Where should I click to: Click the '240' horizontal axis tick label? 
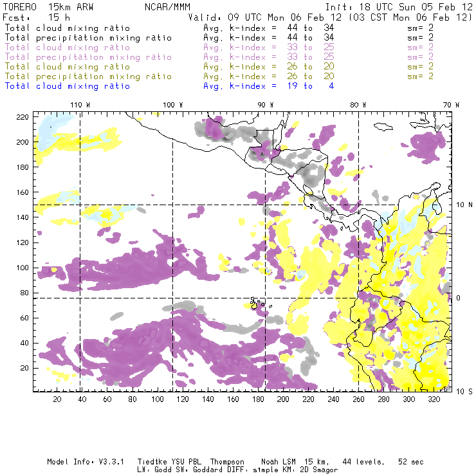[x=333, y=399]
